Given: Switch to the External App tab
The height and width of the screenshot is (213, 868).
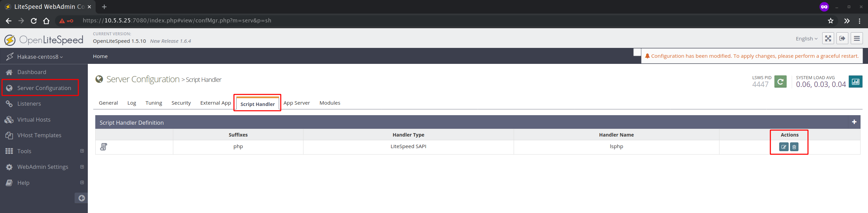Looking at the screenshot, I should 216,103.
